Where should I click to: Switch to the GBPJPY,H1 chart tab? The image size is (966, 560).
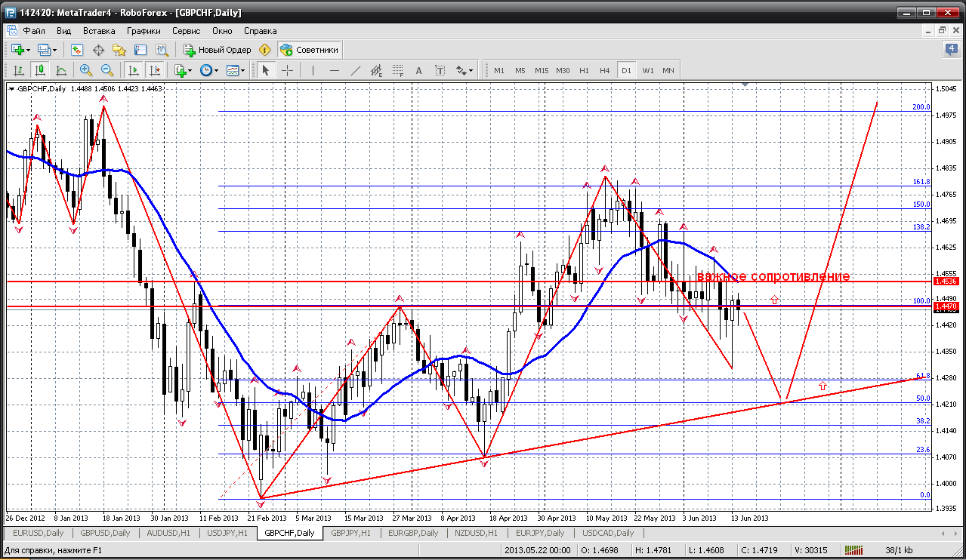point(350,533)
